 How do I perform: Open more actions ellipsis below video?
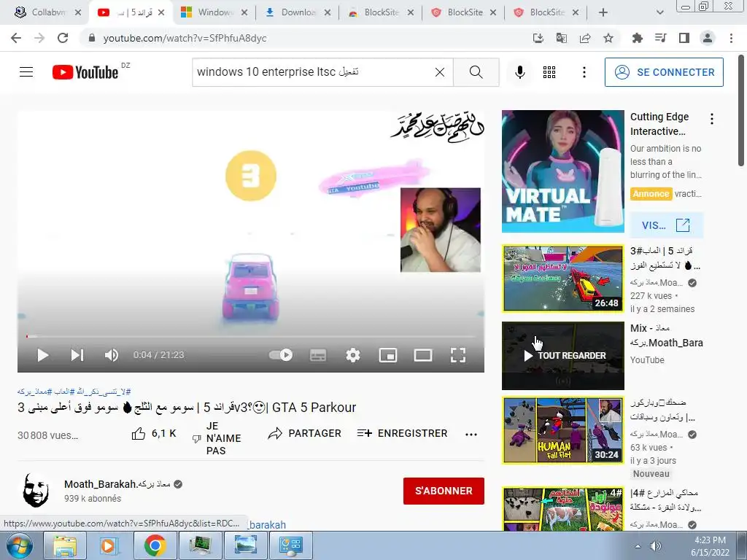tap(471, 434)
